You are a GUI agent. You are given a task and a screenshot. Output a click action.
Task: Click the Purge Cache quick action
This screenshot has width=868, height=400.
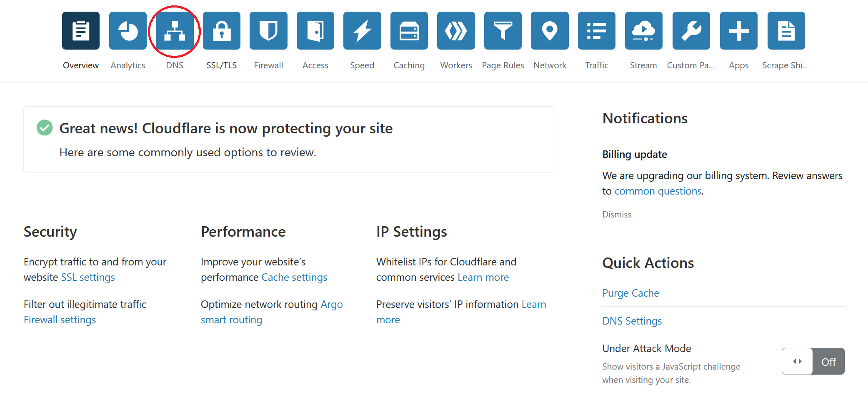click(x=630, y=293)
